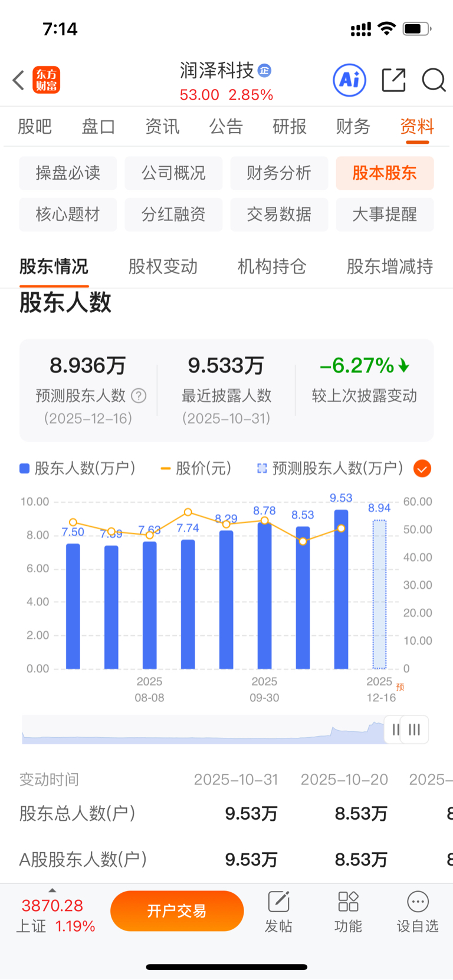
Task: Open 分红融资 section button
Action: [x=173, y=215]
